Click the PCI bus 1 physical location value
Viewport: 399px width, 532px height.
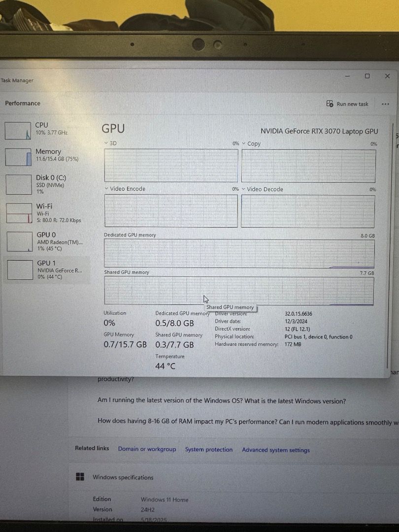point(318,337)
